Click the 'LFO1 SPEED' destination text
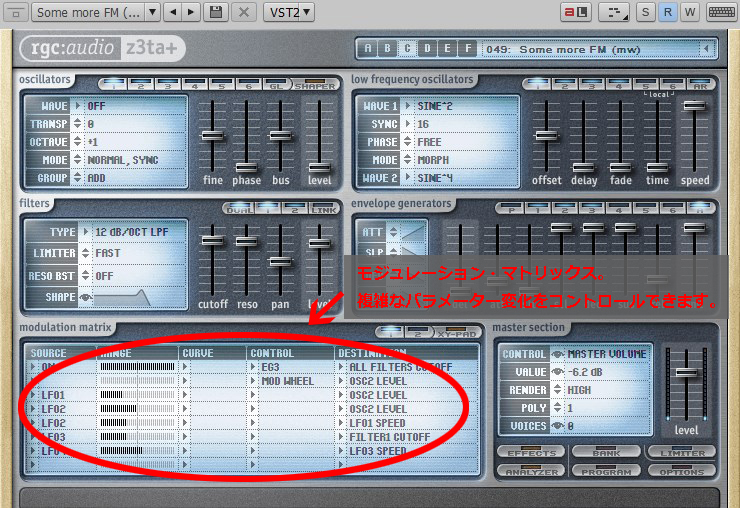This screenshot has height=508, width=740. [x=377, y=423]
